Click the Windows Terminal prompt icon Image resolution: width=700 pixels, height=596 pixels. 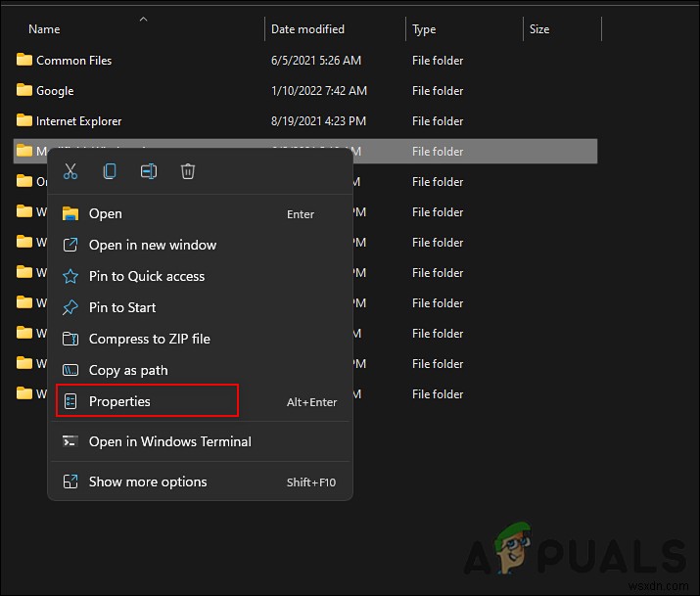70,441
